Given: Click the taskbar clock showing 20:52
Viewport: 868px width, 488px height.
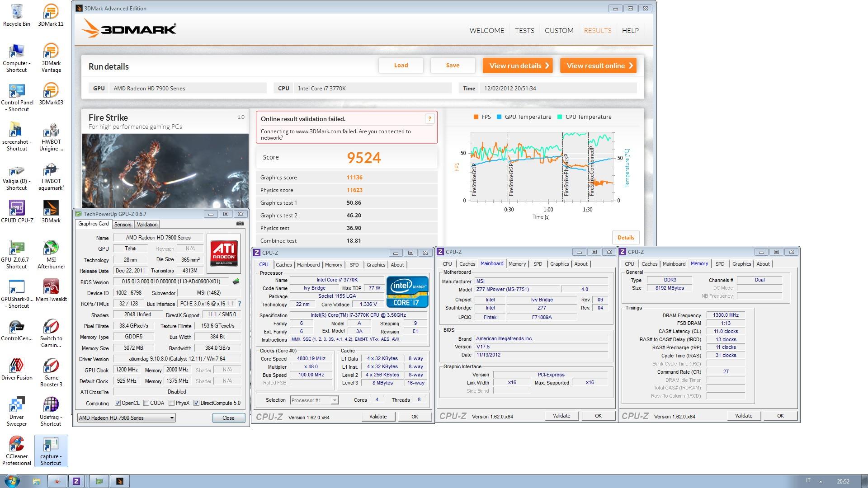Looking at the screenshot, I should (843, 482).
